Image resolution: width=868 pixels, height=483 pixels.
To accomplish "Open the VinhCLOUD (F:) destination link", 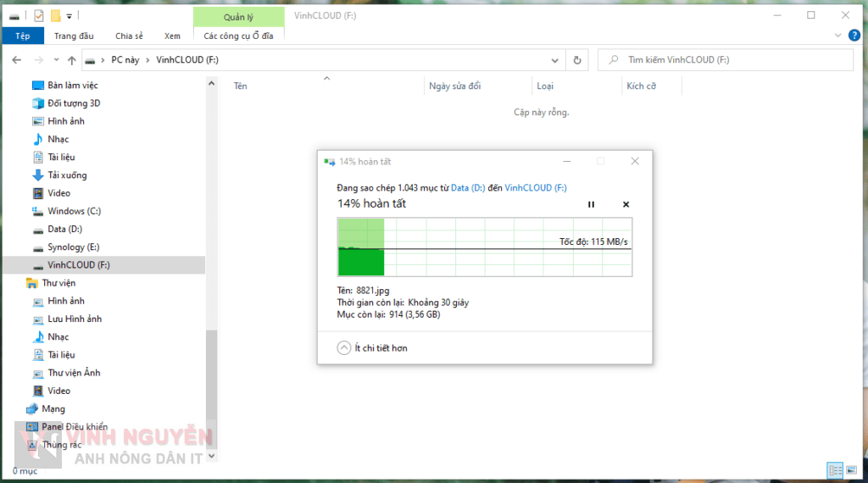I will tap(536, 188).
